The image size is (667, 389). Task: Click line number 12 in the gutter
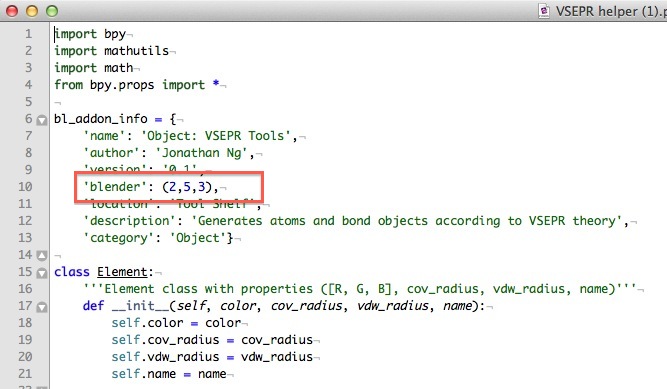coord(25,221)
